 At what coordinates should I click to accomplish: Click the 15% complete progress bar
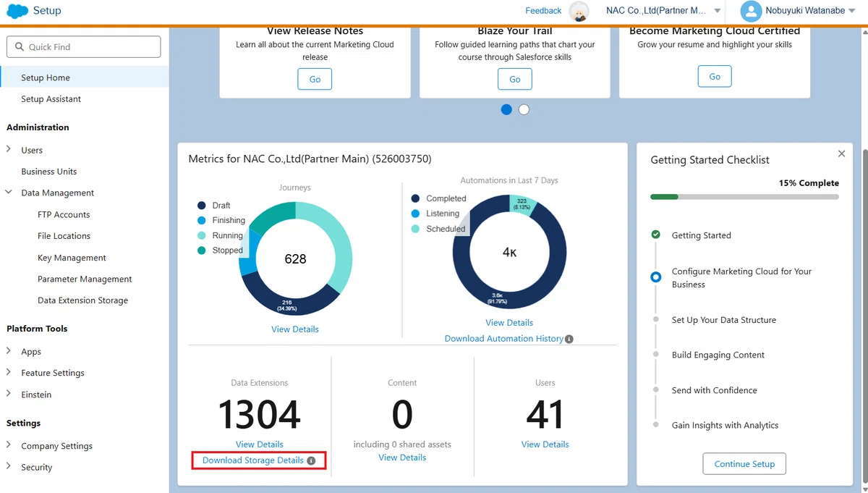click(x=745, y=197)
